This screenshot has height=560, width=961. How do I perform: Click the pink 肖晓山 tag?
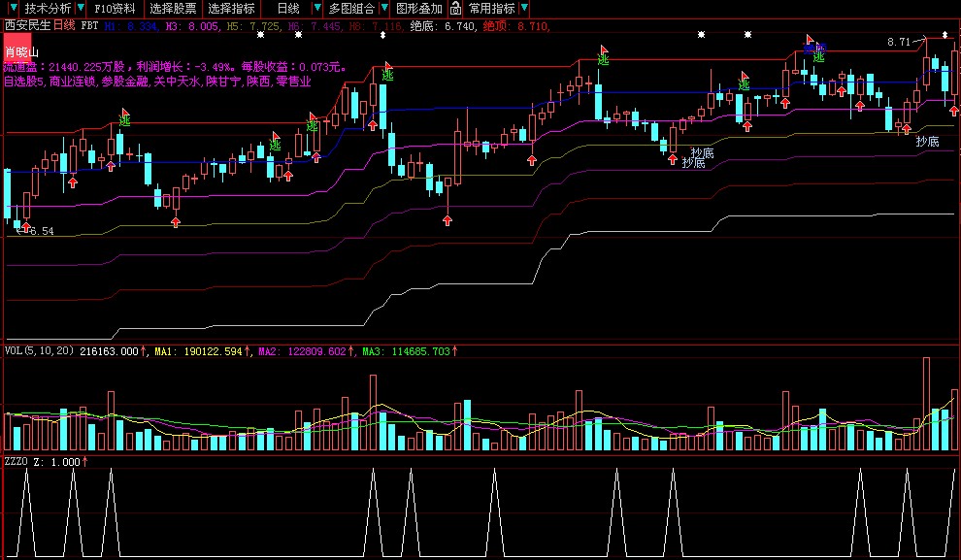click(x=22, y=52)
